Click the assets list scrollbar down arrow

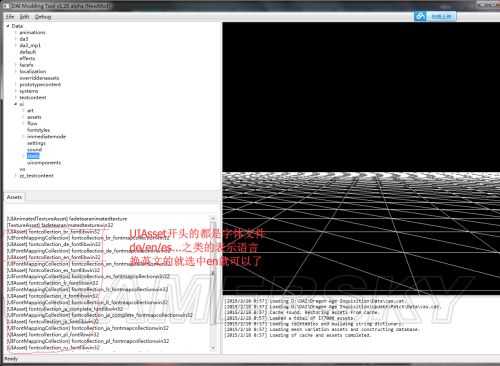click(213, 348)
